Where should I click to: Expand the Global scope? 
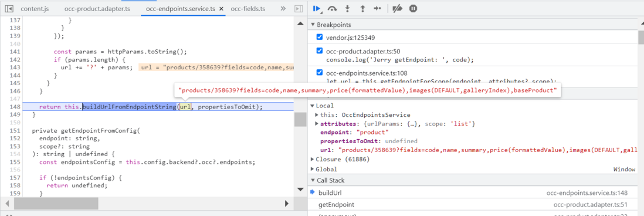(x=312, y=169)
